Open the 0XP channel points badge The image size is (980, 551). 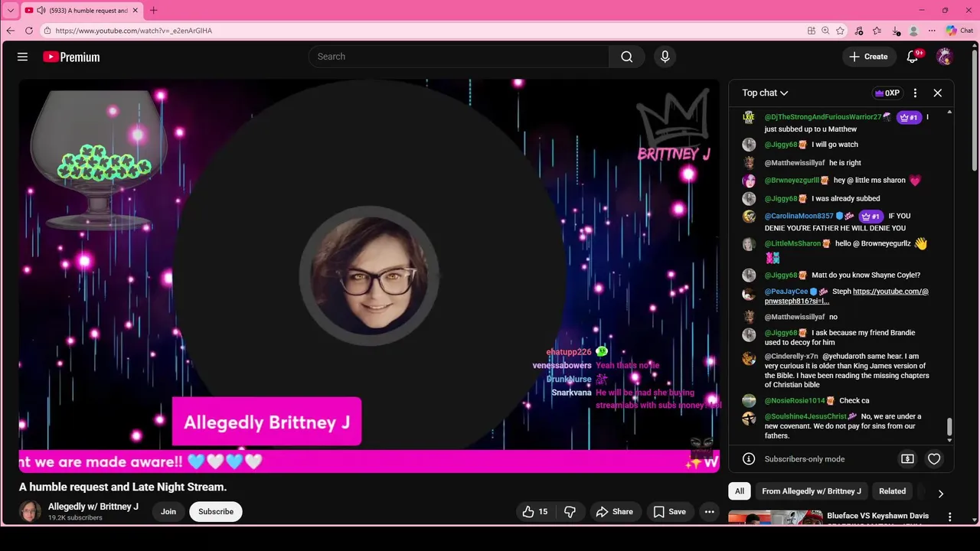pyautogui.click(x=887, y=93)
